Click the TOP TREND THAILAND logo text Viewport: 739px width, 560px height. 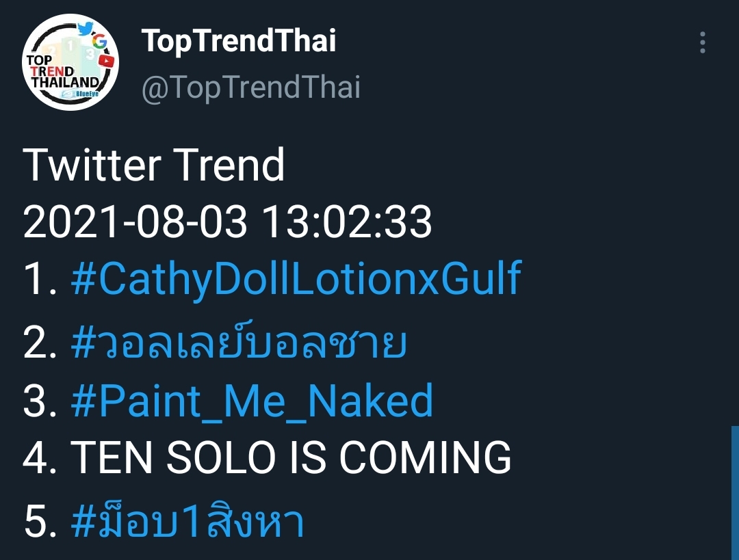[62, 72]
